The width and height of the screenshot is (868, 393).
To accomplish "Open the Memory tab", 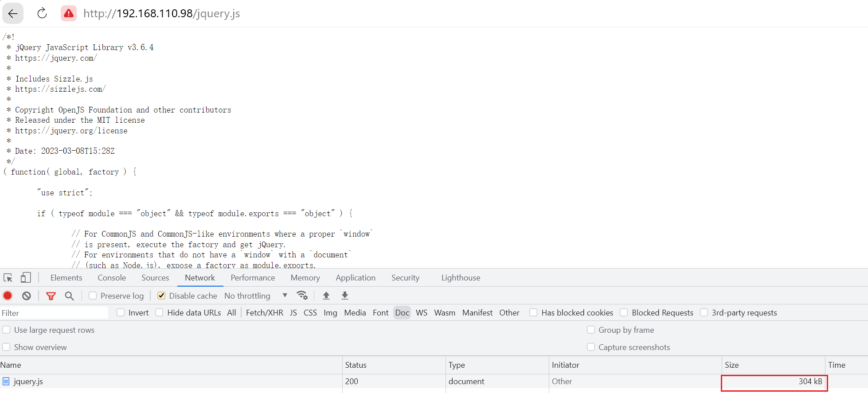I will click(305, 278).
